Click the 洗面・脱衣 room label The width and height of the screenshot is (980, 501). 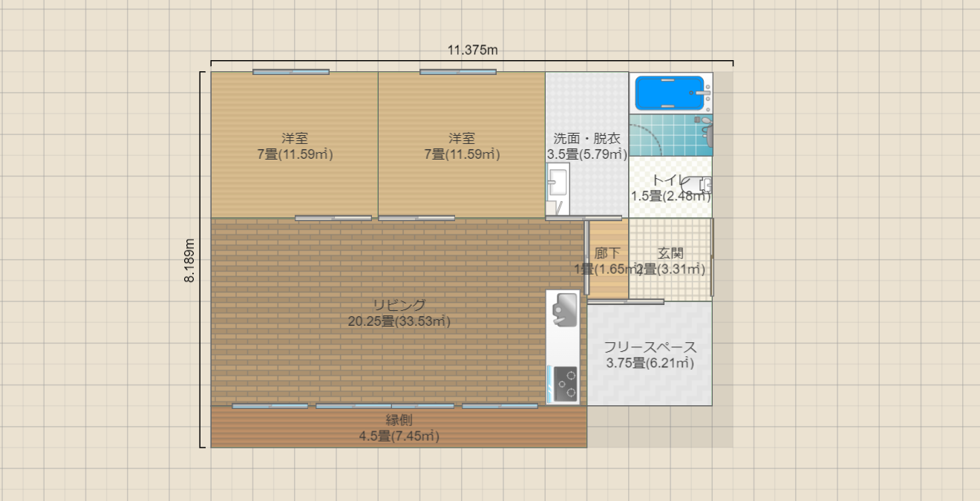587,146
